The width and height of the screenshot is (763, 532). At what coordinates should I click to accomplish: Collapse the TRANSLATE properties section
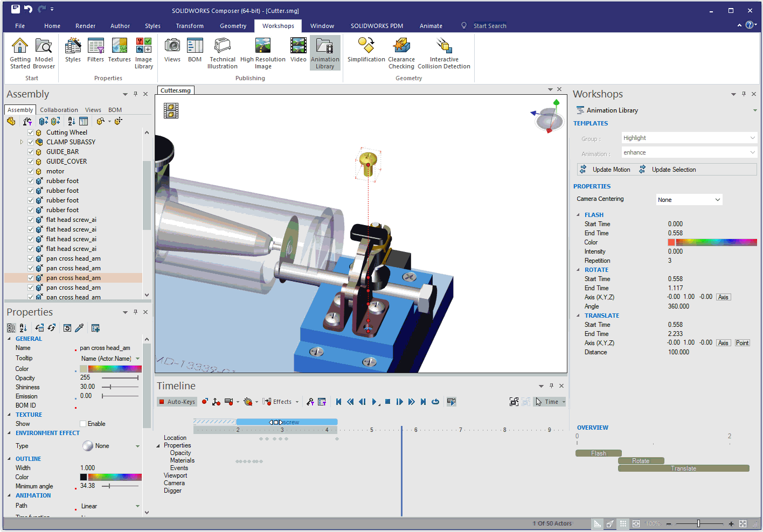click(x=578, y=316)
